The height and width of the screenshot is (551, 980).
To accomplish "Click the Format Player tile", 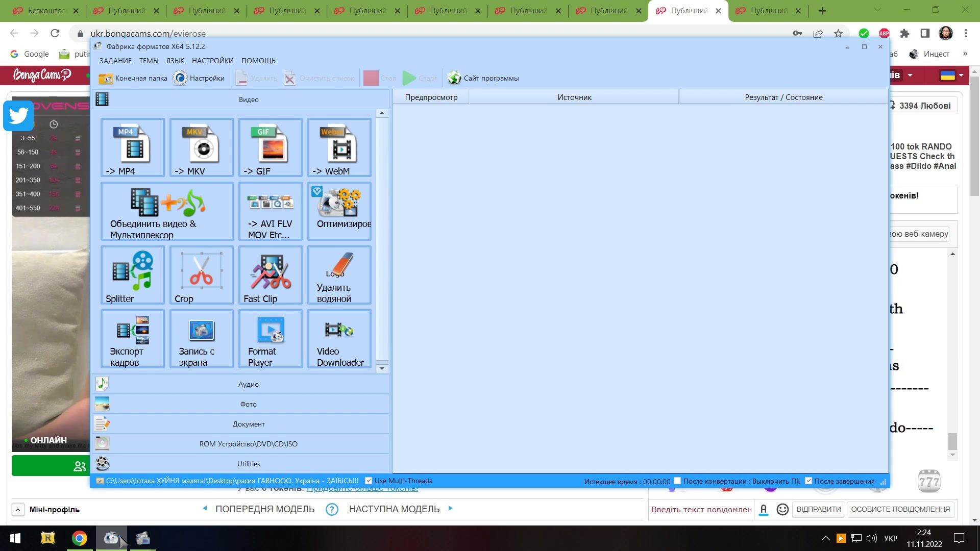I will click(271, 339).
